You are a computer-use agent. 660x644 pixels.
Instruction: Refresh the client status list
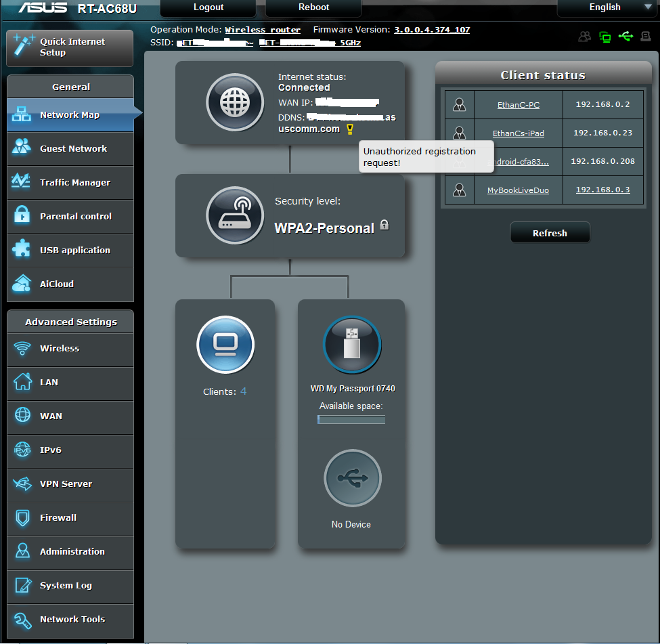(550, 233)
